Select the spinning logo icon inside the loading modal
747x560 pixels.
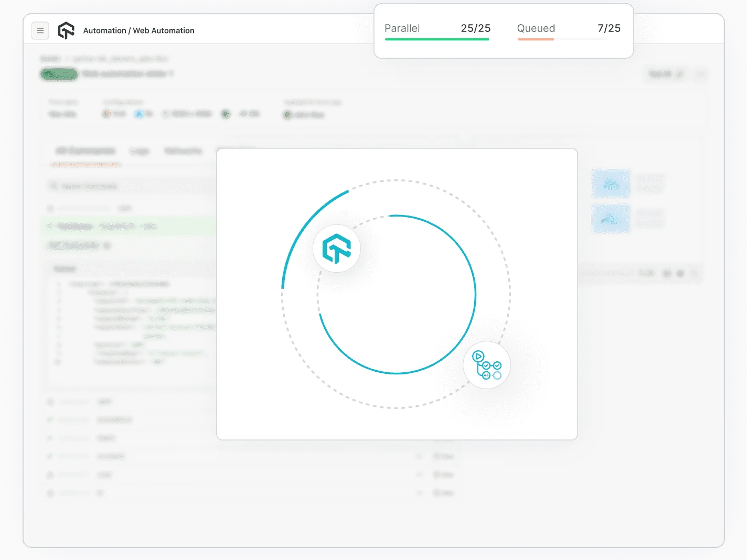coord(336,249)
